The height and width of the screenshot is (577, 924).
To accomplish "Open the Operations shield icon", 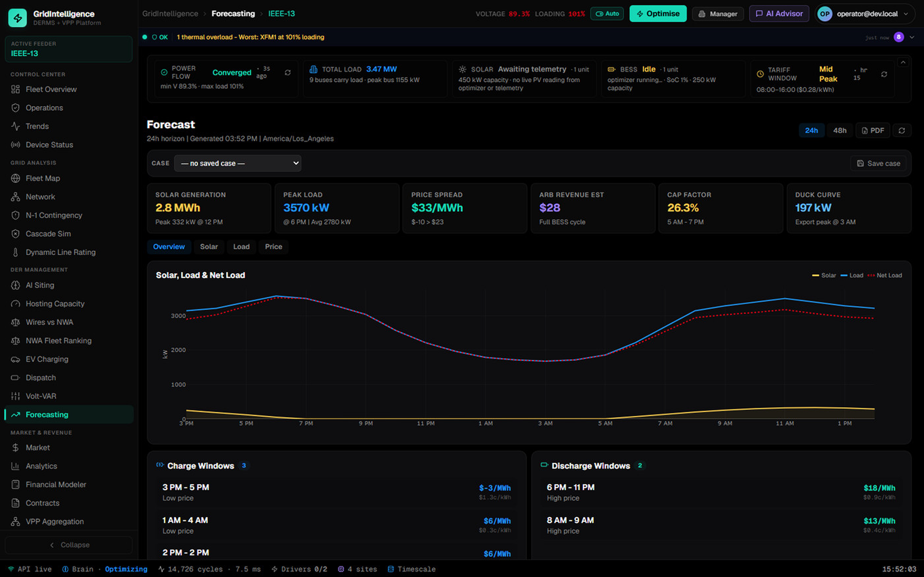I will coord(15,108).
